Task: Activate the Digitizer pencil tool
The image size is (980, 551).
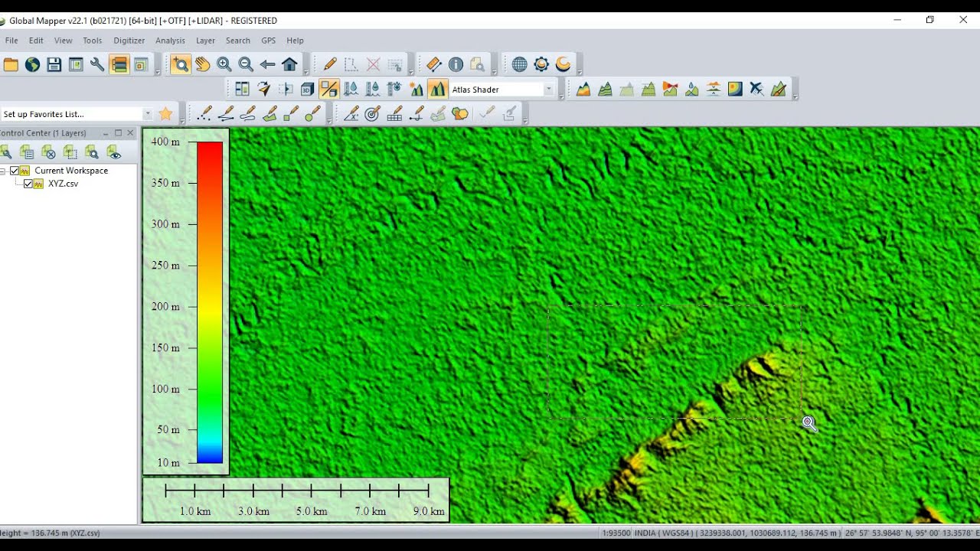Action: coord(330,65)
